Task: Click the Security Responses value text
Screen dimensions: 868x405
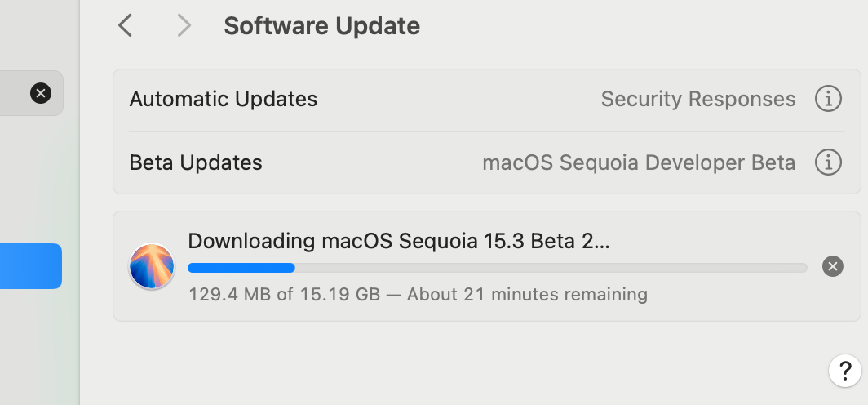Action: pos(697,100)
